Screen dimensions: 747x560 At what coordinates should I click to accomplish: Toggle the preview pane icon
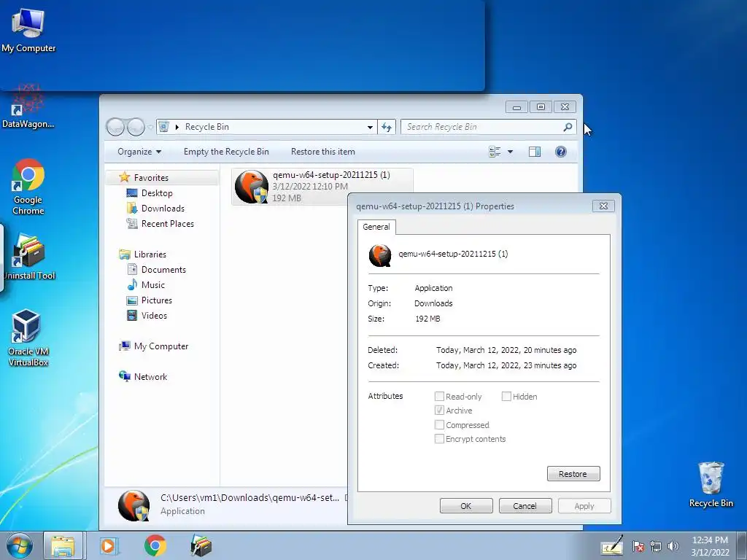[x=535, y=152]
